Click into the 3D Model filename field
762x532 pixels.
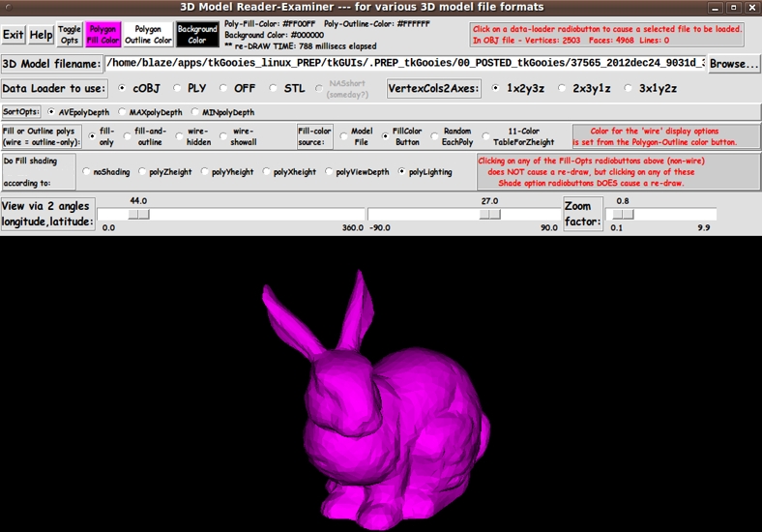pos(405,63)
